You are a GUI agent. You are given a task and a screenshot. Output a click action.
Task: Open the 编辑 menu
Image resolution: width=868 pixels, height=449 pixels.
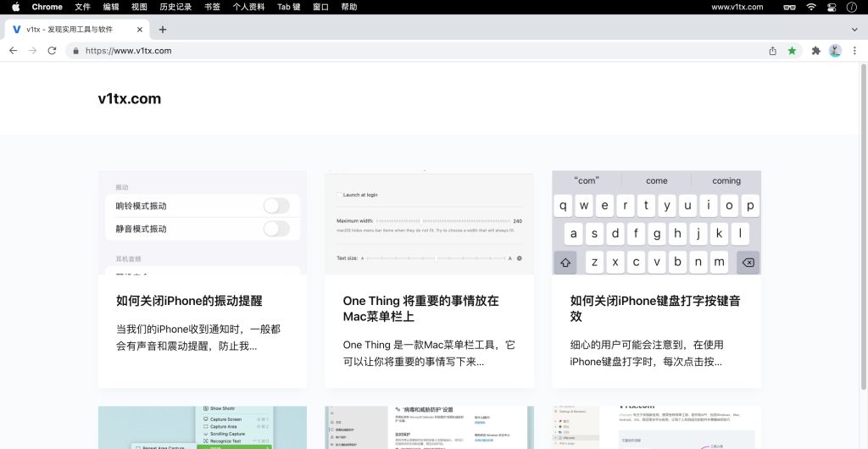click(x=111, y=7)
